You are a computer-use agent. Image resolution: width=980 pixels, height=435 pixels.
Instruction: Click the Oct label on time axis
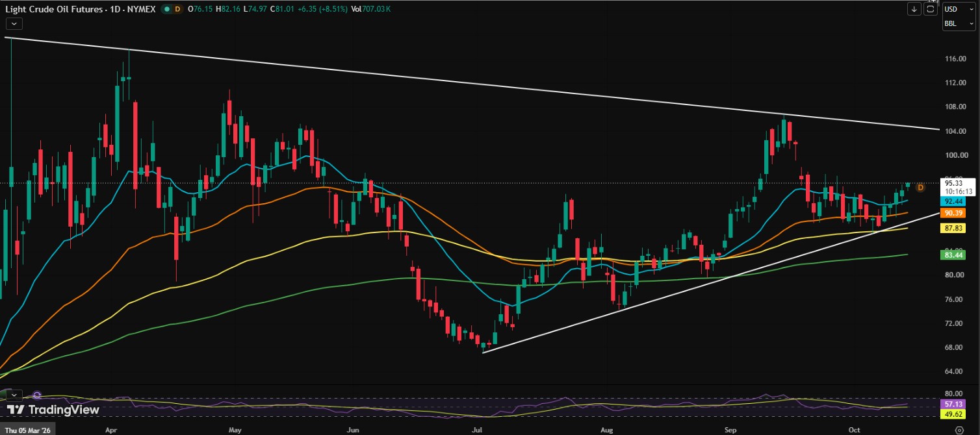pyautogui.click(x=855, y=429)
